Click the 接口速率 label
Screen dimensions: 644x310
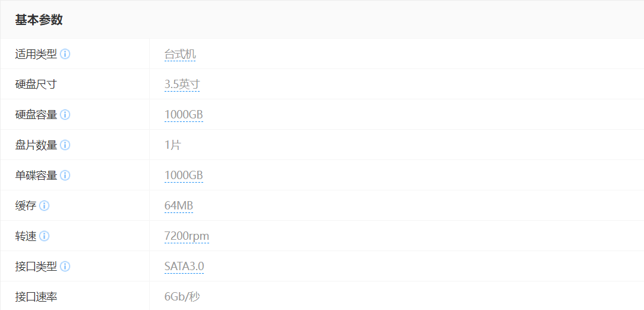pyautogui.click(x=36, y=297)
